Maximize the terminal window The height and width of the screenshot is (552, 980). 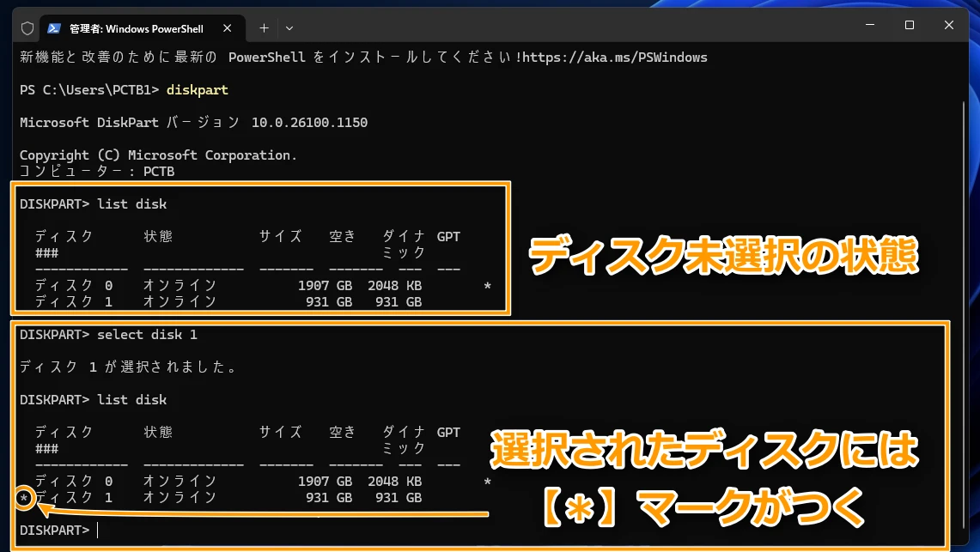point(910,26)
